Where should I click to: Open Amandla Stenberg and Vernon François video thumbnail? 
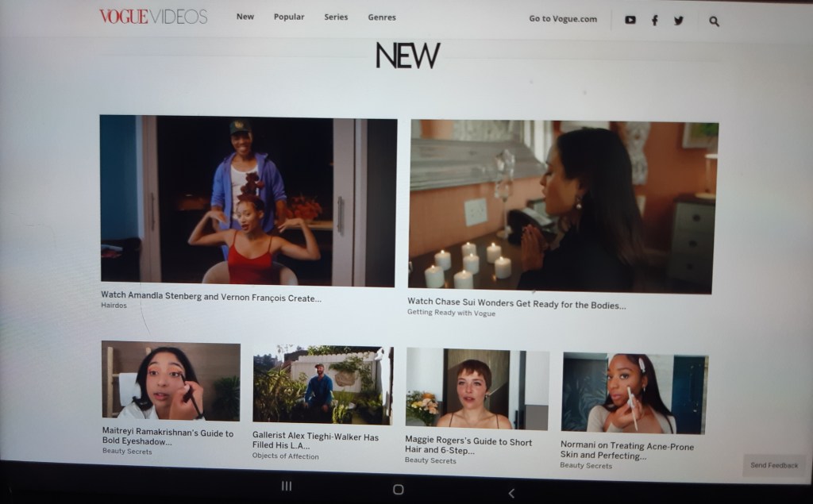coord(248,201)
